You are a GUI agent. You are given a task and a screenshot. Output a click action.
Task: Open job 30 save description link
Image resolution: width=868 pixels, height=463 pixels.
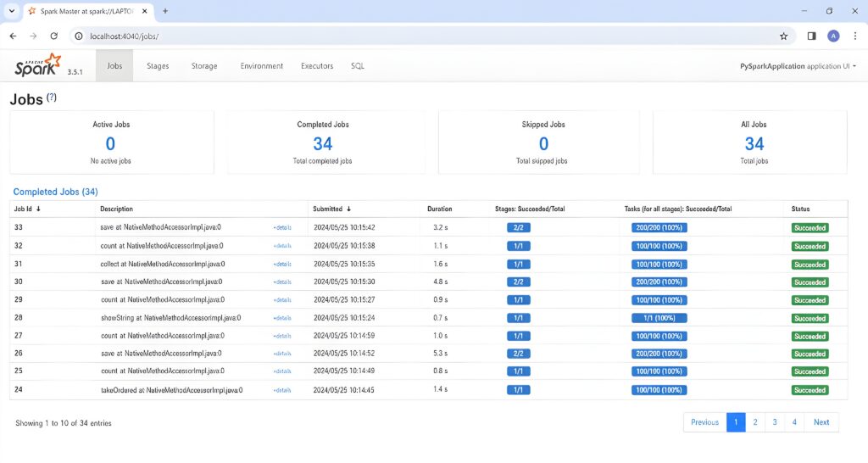pos(161,282)
